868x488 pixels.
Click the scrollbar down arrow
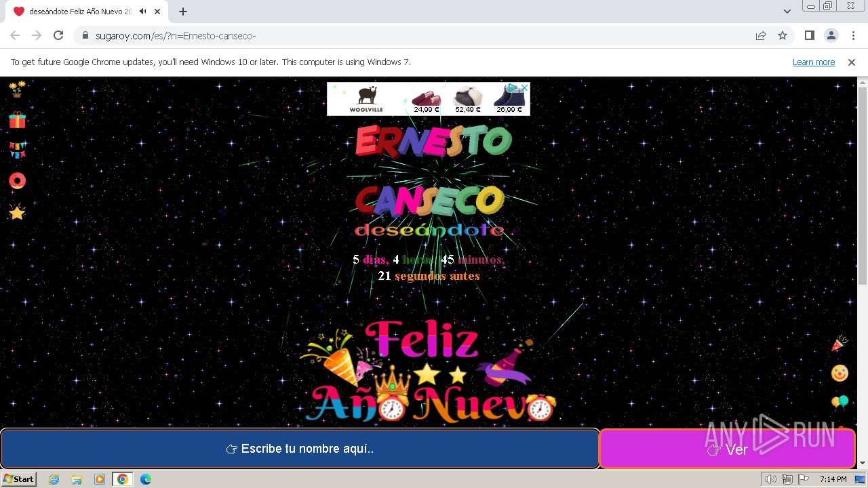(x=863, y=464)
